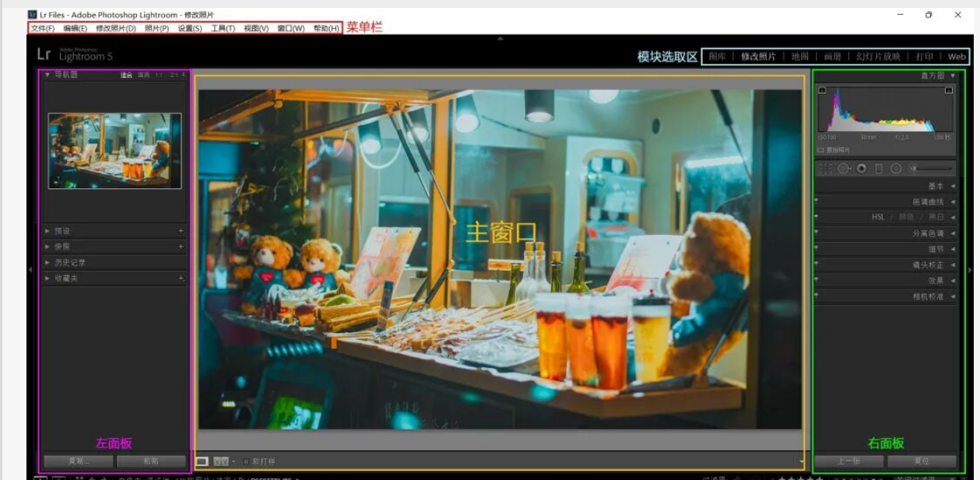Enable the 软打样 soft proofing checkbox

click(x=247, y=461)
